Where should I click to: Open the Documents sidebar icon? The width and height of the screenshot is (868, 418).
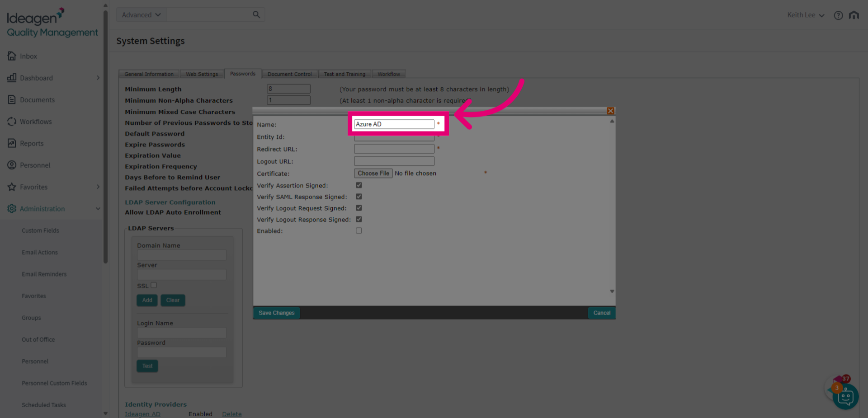[12, 99]
